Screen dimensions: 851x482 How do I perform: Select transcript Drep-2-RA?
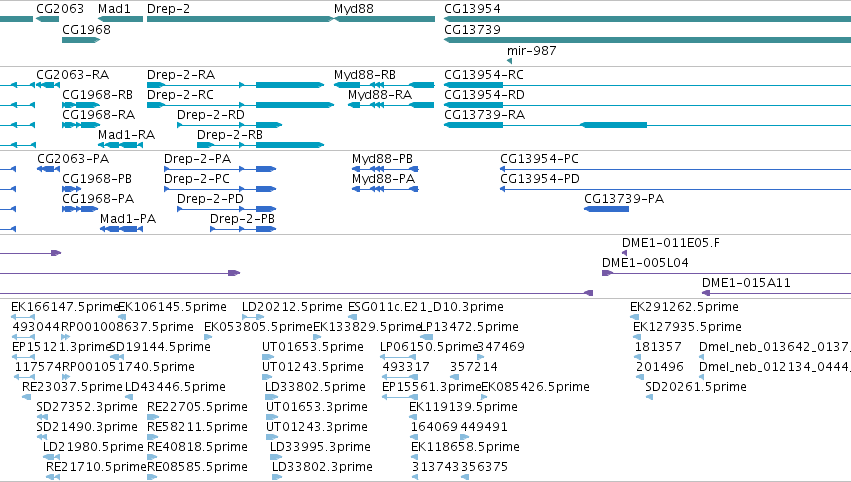181,74
